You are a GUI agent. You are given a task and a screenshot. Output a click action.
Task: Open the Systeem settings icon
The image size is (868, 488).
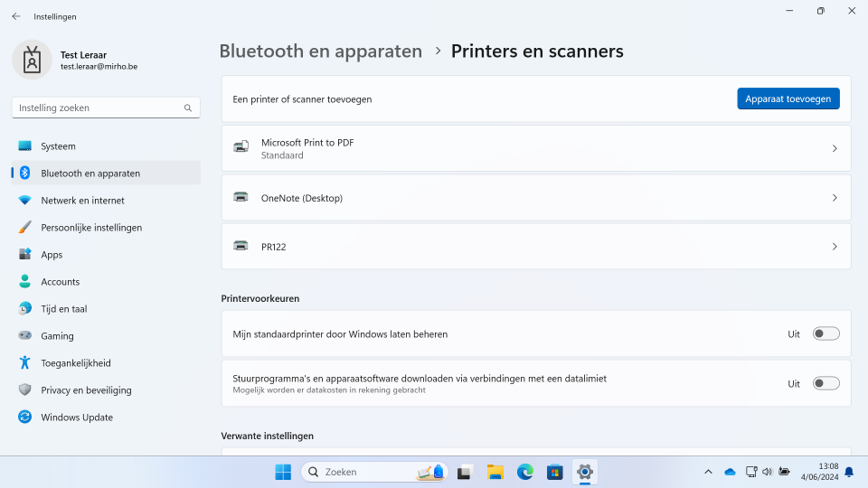[24, 146]
